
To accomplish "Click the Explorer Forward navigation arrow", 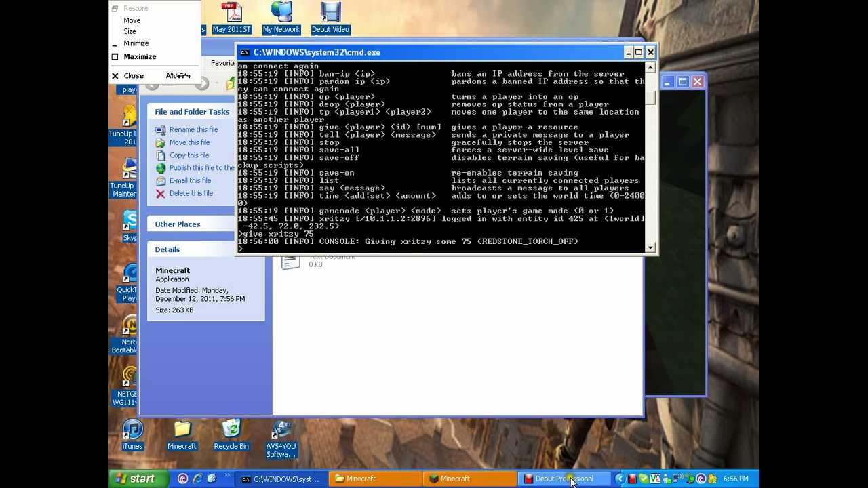I will [x=202, y=84].
